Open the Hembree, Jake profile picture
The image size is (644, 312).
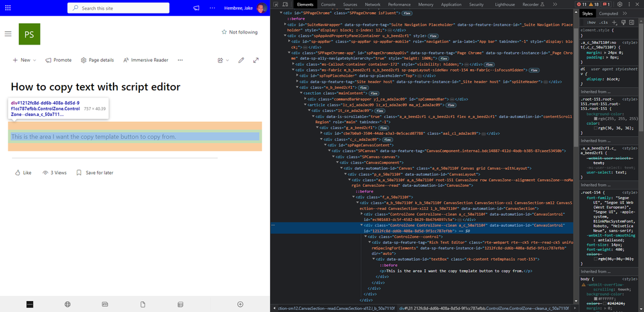pyautogui.click(x=261, y=8)
